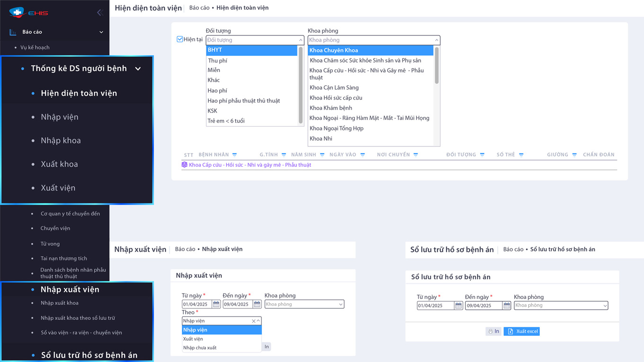Open Từ ngày calendar in Nhập xuất viện
The width and height of the screenshot is (644, 362).
tap(216, 304)
